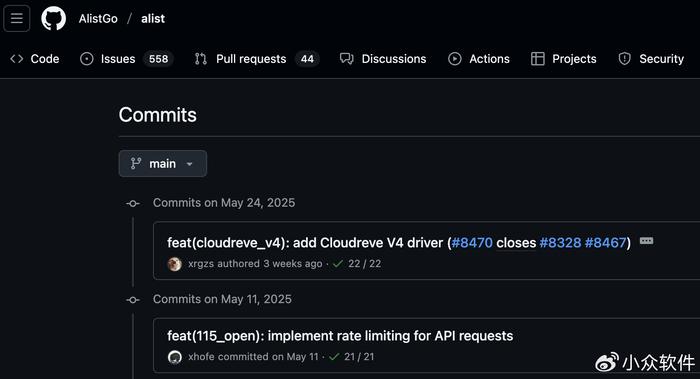Image resolution: width=700 pixels, height=379 pixels.
Task: Click the Commits page heading
Action: pyautogui.click(x=158, y=115)
